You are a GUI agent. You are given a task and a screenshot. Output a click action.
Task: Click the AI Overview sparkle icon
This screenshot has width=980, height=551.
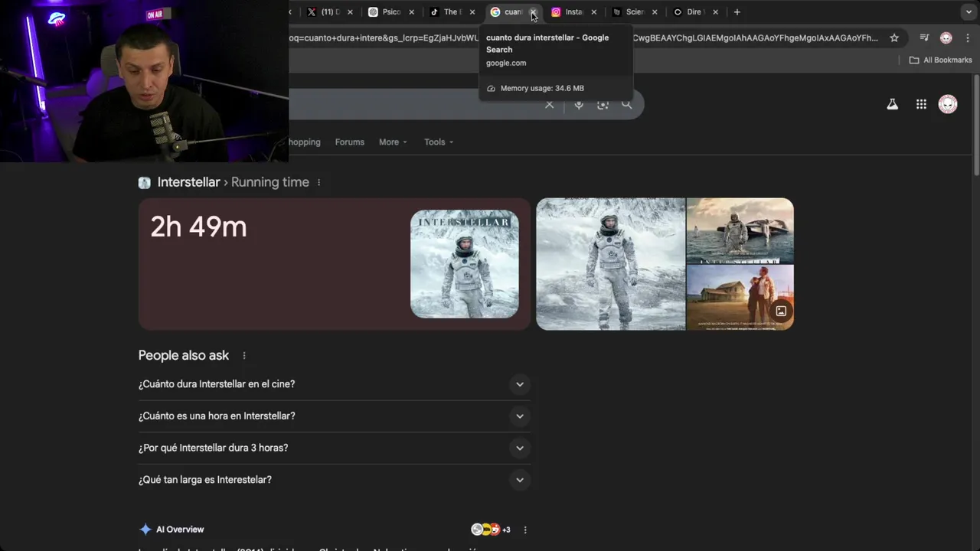[145, 530]
